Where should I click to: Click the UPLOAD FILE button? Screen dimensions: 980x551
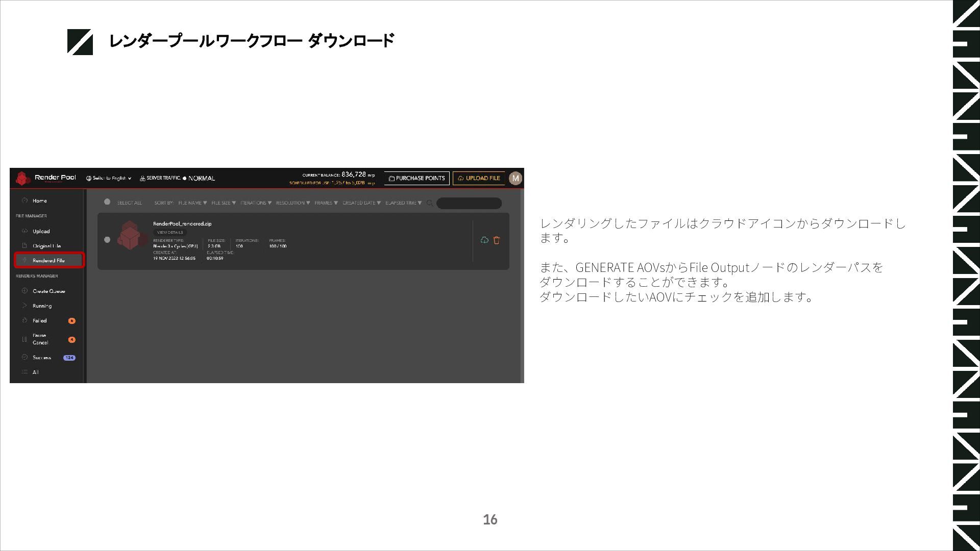pos(479,178)
